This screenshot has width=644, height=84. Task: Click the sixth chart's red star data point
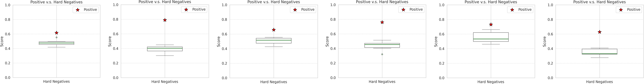600,32
